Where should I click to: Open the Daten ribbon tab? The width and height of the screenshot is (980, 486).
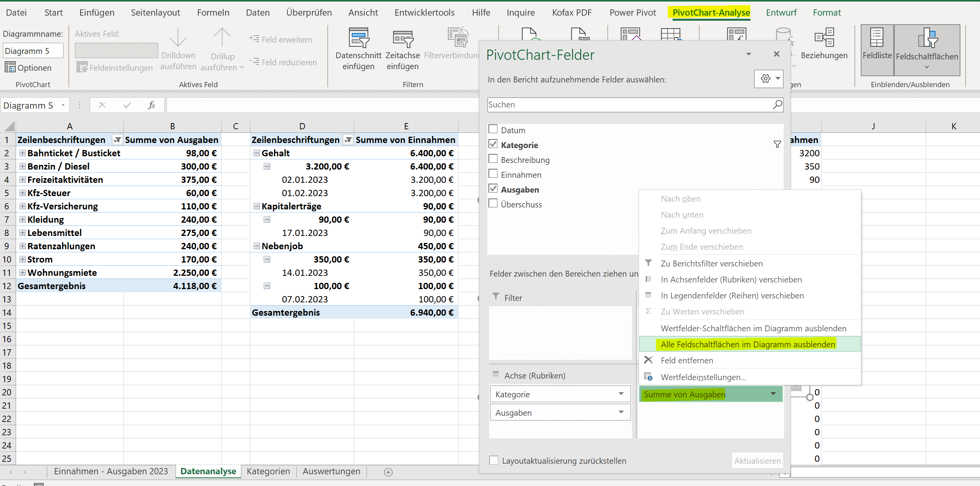coord(258,13)
